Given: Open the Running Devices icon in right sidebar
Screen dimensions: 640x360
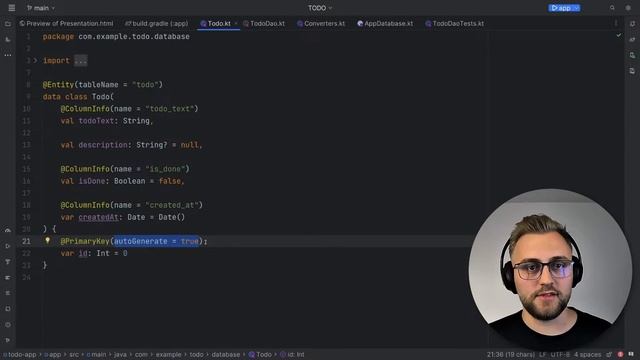Looking at the screenshot, I should pos(632,71).
